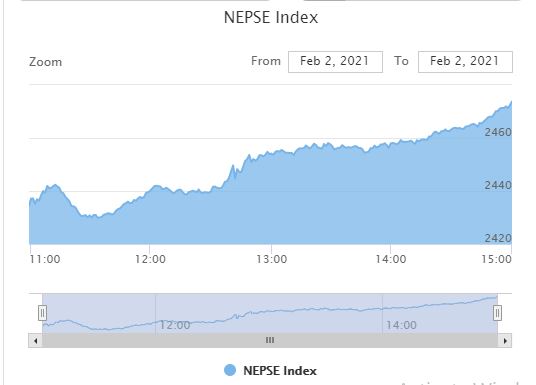Viewport: 536px width, 385px height.
Task: Click the 11:00 x-axis label
Action: coord(45,259)
